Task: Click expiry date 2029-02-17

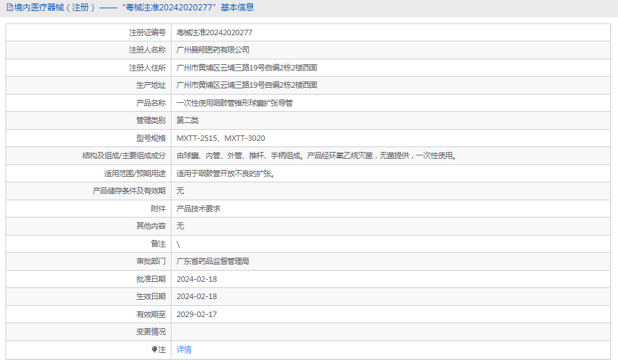Action: (197, 314)
